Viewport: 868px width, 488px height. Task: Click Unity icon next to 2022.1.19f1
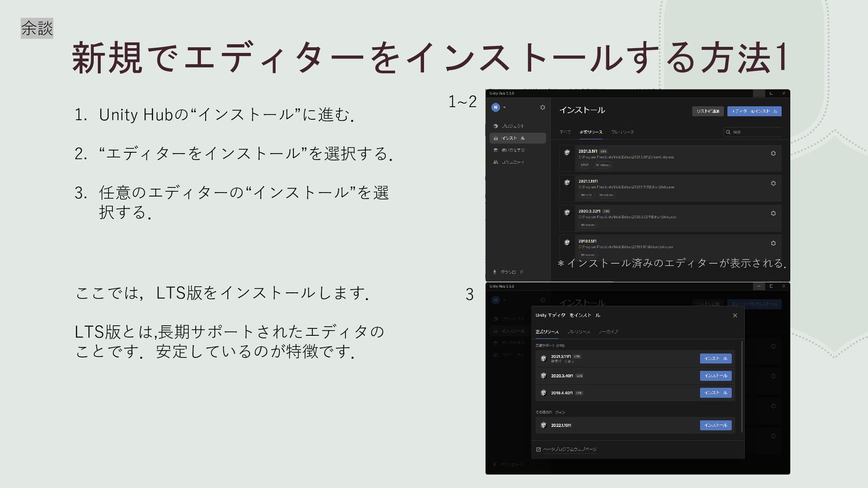(543, 425)
